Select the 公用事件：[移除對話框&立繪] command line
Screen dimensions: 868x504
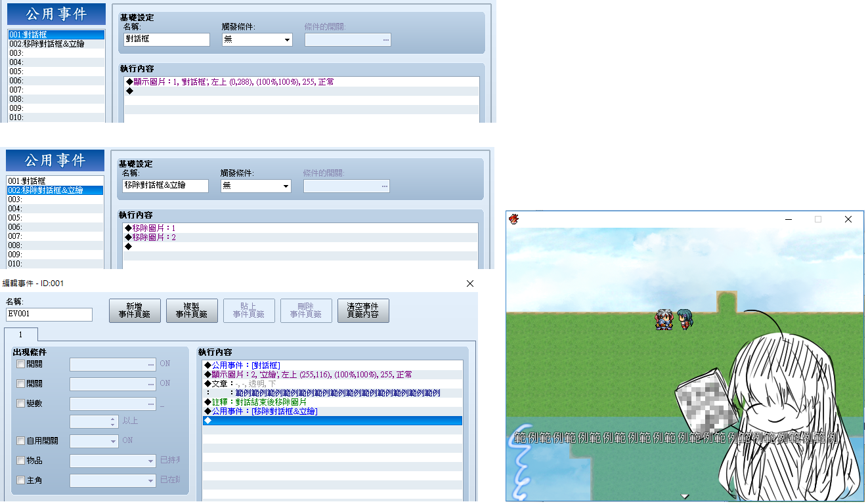click(x=333, y=411)
